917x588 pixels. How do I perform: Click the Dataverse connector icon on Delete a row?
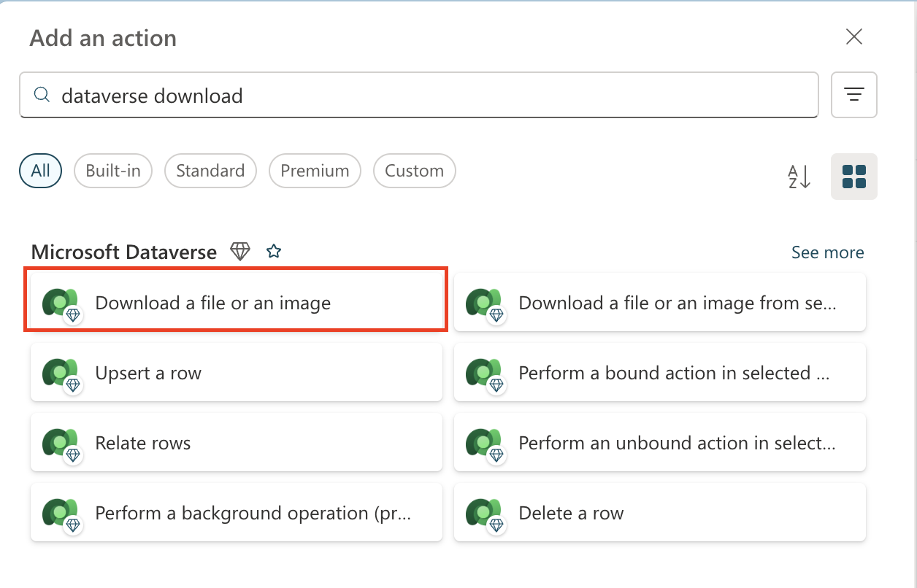pyautogui.click(x=484, y=512)
